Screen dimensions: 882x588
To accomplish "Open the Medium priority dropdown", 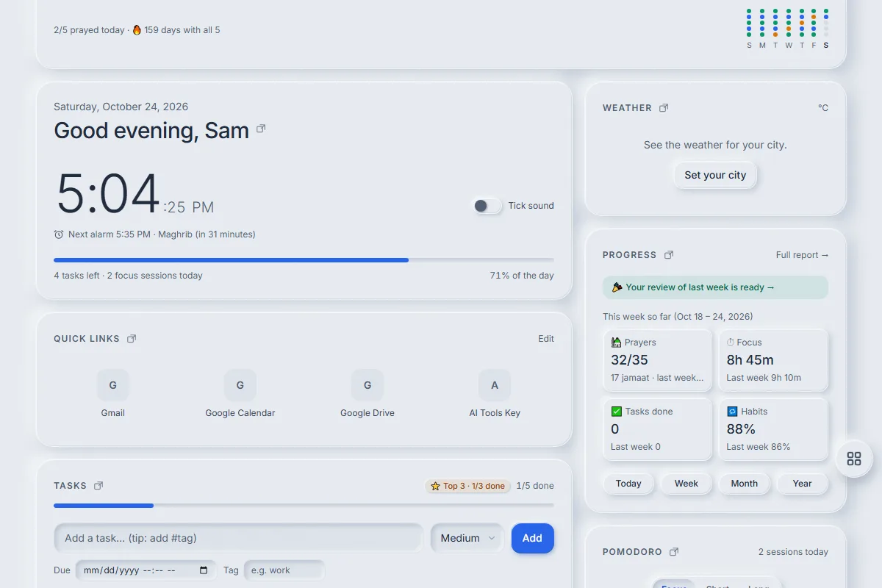I will pos(467,538).
